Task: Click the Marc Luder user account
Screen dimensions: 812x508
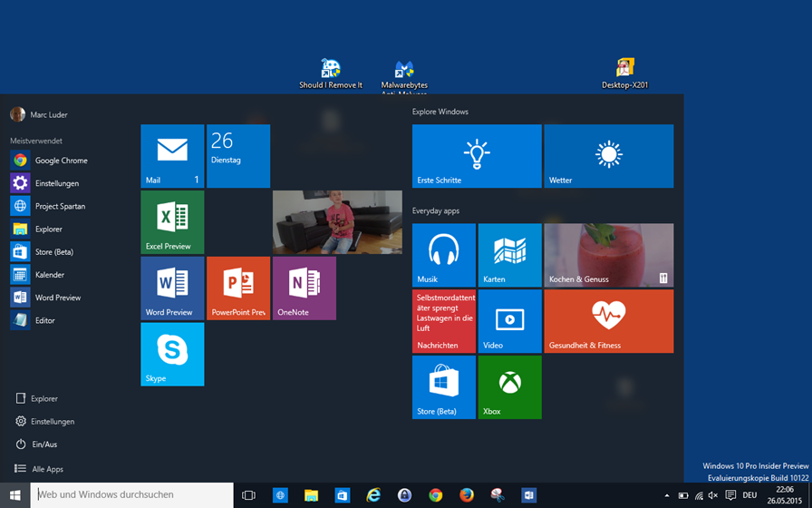Action: (x=39, y=114)
